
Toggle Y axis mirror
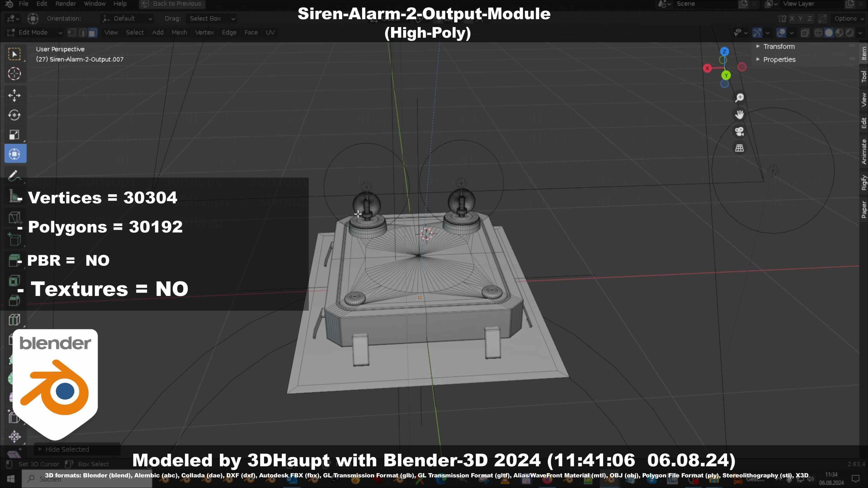(x=801, y=19)
